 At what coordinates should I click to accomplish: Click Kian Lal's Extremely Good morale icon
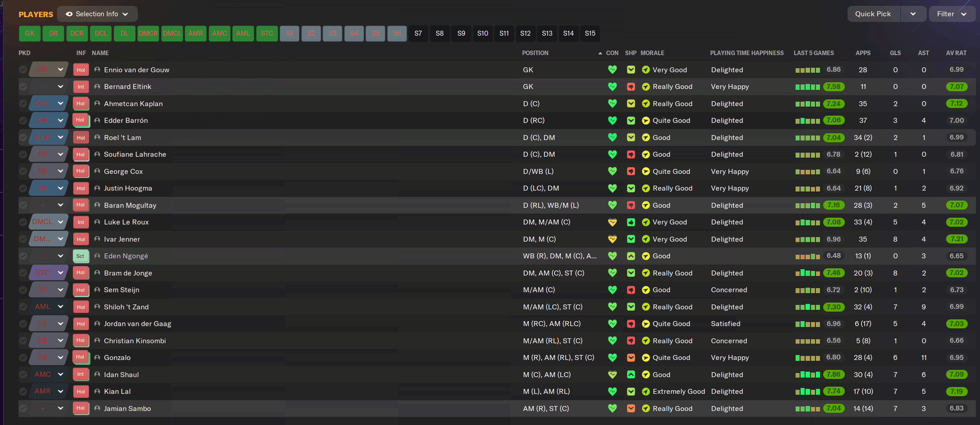(x=646, y=391)
